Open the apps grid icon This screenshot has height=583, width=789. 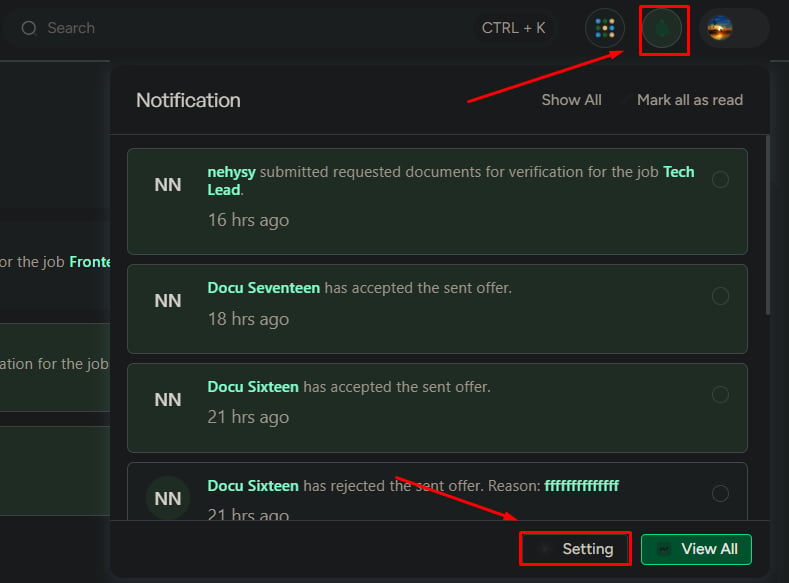click(604, 28)
